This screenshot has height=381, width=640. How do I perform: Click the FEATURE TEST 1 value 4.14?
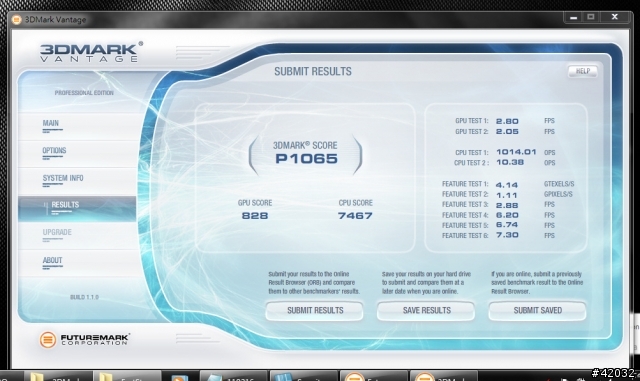(507, 185)
